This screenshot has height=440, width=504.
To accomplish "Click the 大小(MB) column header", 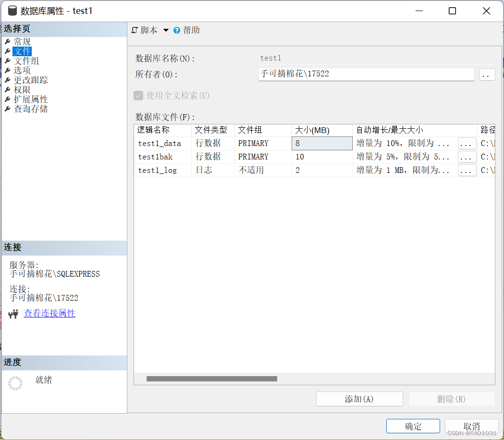I will 322,130.
